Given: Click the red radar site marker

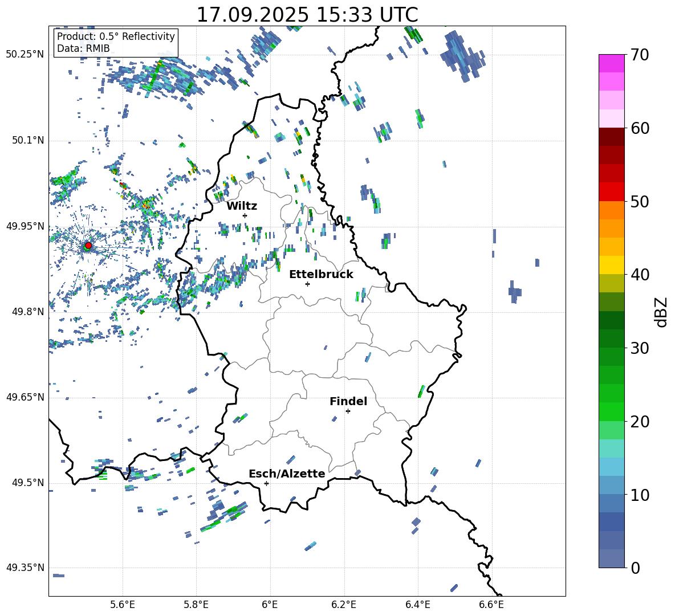Looking at the screenshot, I should click(x=88, y=246).
